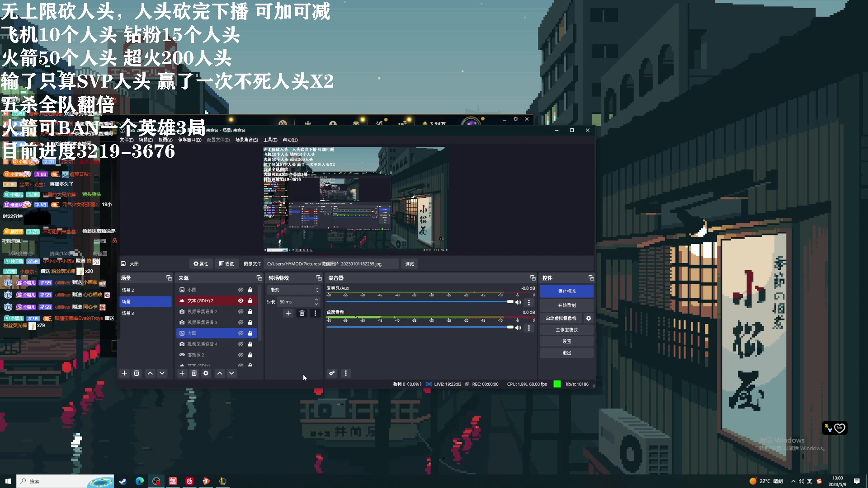Image resolution: width=868 pixels, height=488 pixels.
Task: Click the 滤镜 filters button
Action: 226,264
